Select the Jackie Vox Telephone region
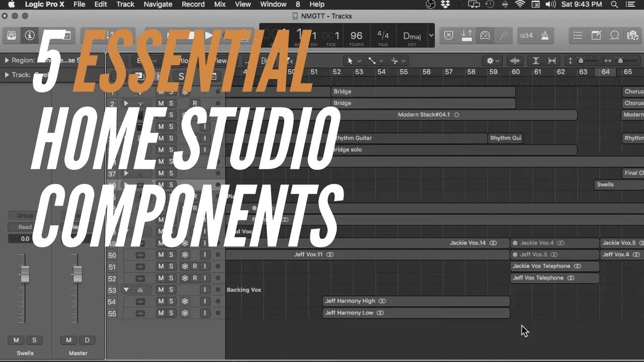Screen dimensions: 644x362 555,266
